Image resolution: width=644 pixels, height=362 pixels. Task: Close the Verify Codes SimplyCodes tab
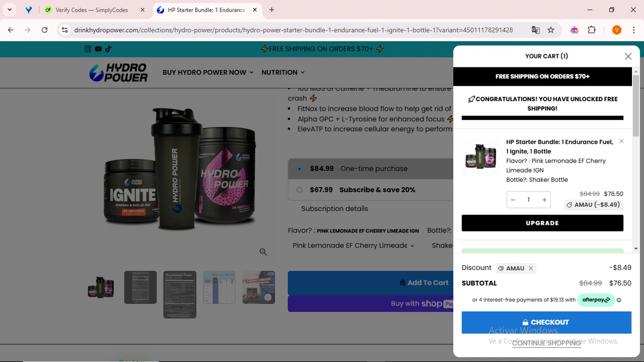coord(143,10)
